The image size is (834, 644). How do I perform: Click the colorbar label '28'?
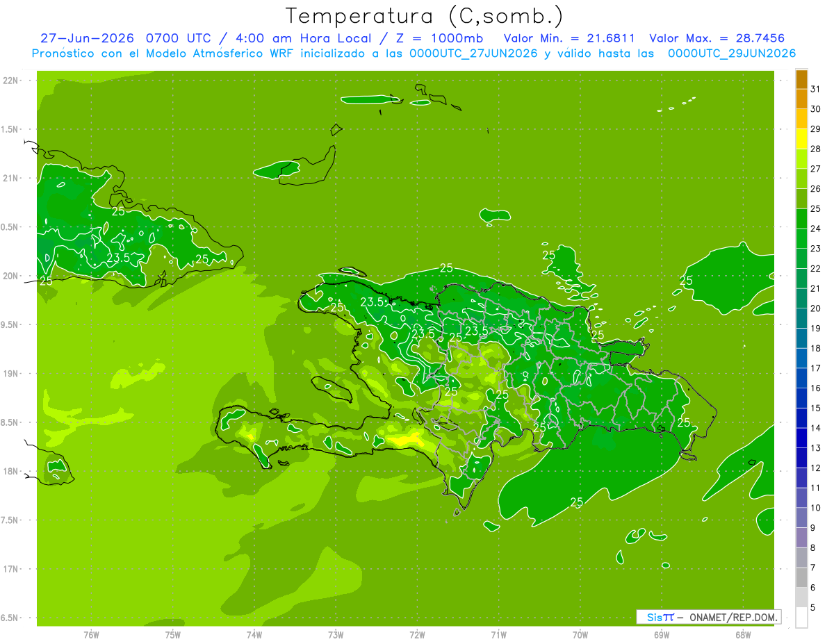(x=816, y=149)
